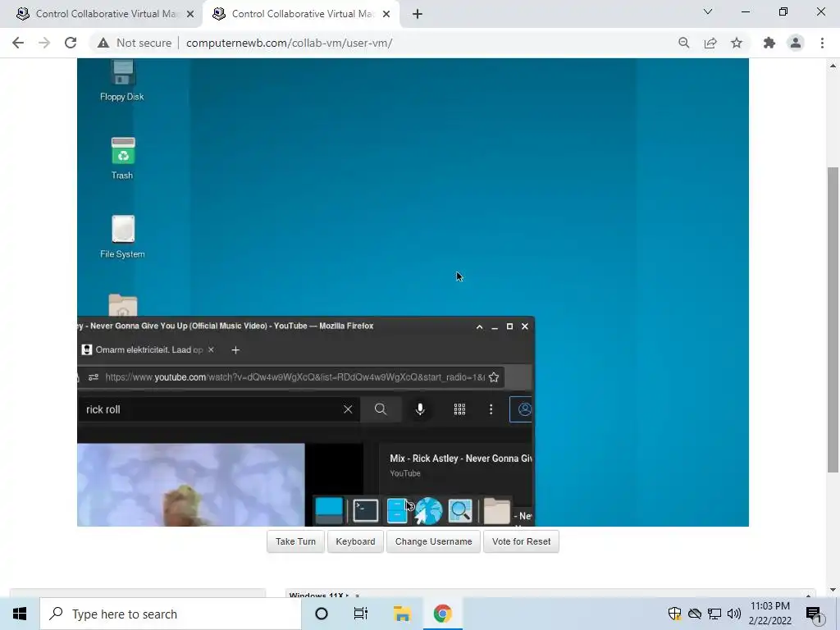Open Windows notification center icon
Screen dimensions: 840x630
pyautogui.click(x=814, y=614)
